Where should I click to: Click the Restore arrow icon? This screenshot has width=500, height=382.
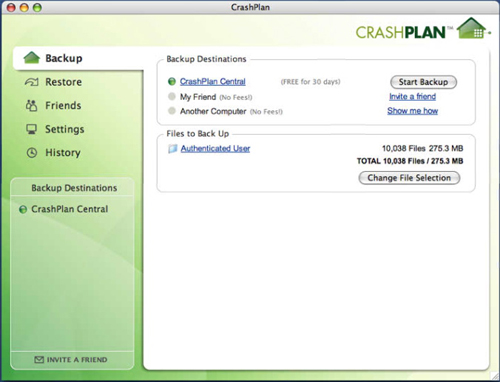32,82
